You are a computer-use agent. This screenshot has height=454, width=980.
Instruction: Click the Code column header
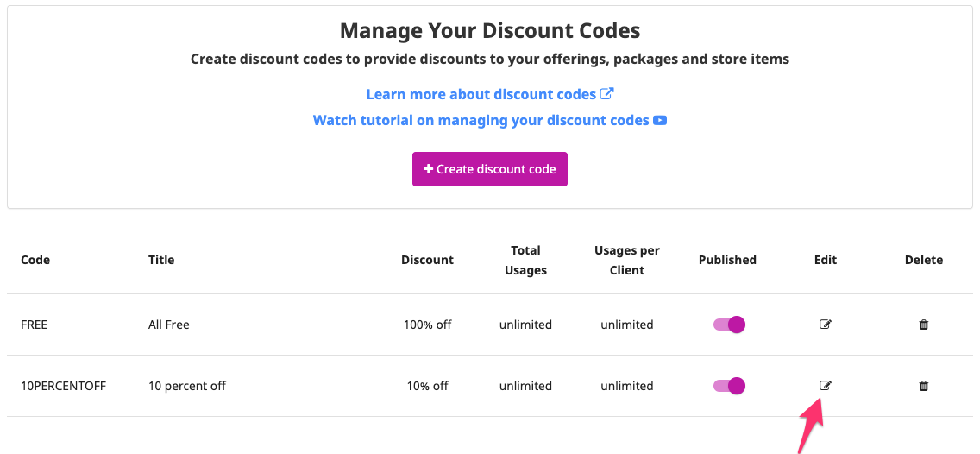tap(35, 260)
